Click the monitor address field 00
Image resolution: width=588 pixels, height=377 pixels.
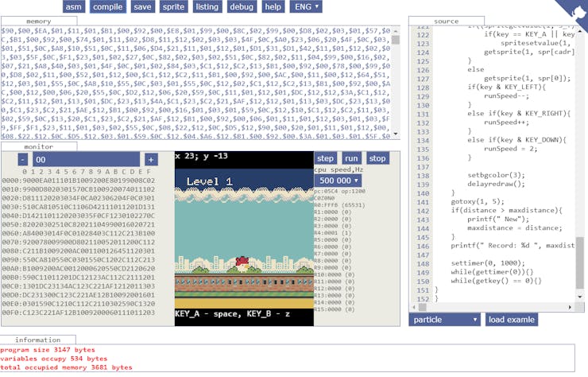pyautogui.click(x=86, y=160)
